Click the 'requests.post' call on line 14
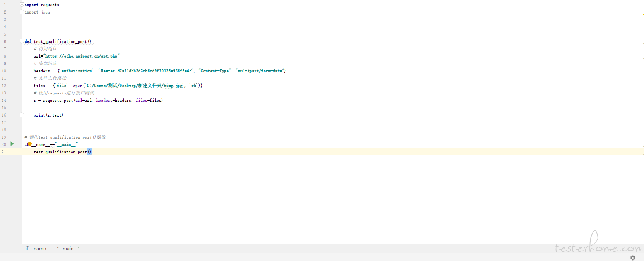644x261 pixels. pos(58,100)
